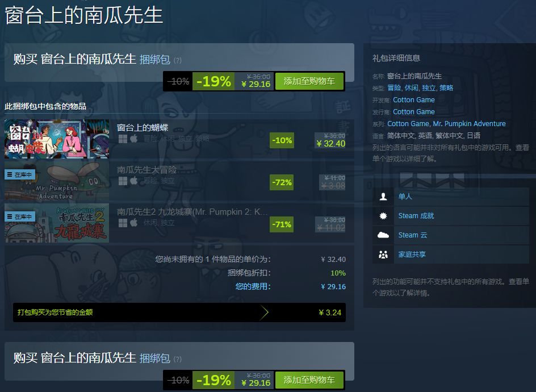Open the Cotton Game developer link
Viewport: 536px width, 392px height.
pos(413,100)
